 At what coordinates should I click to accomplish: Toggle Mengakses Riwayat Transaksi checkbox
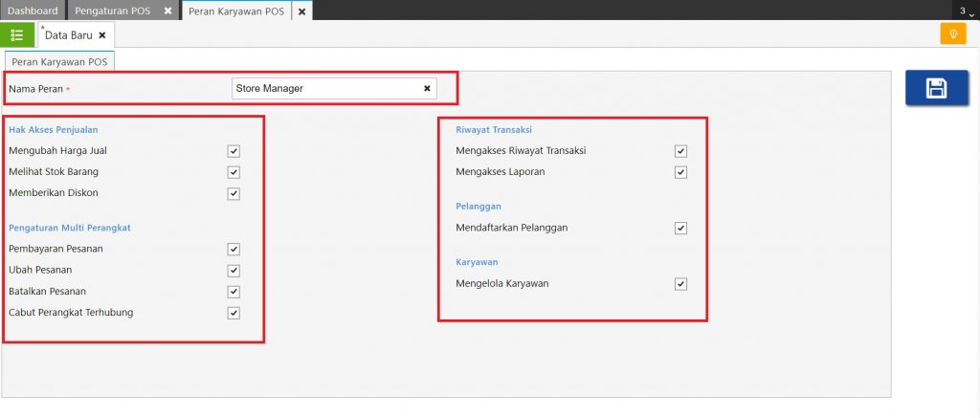[x=680, y=151]
